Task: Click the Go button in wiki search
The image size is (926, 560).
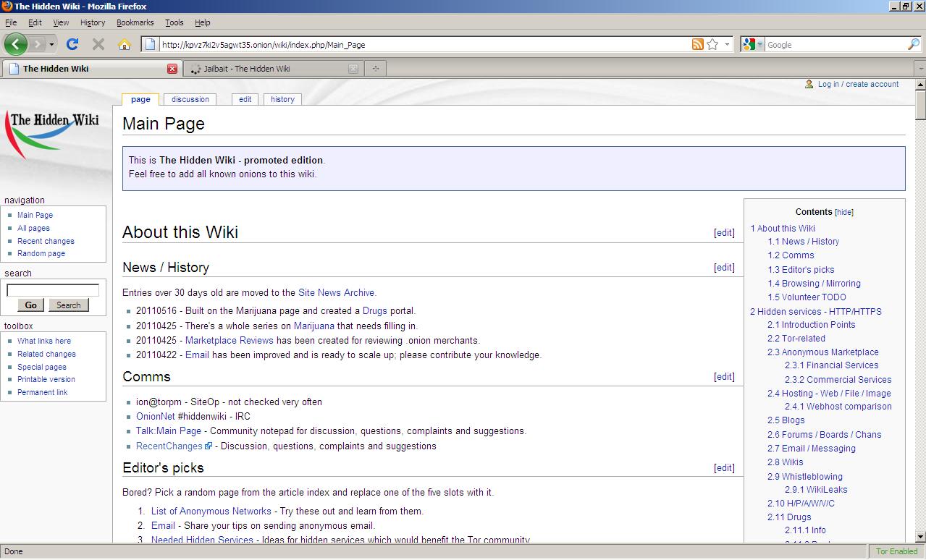Action: click(x=30, y=305)
